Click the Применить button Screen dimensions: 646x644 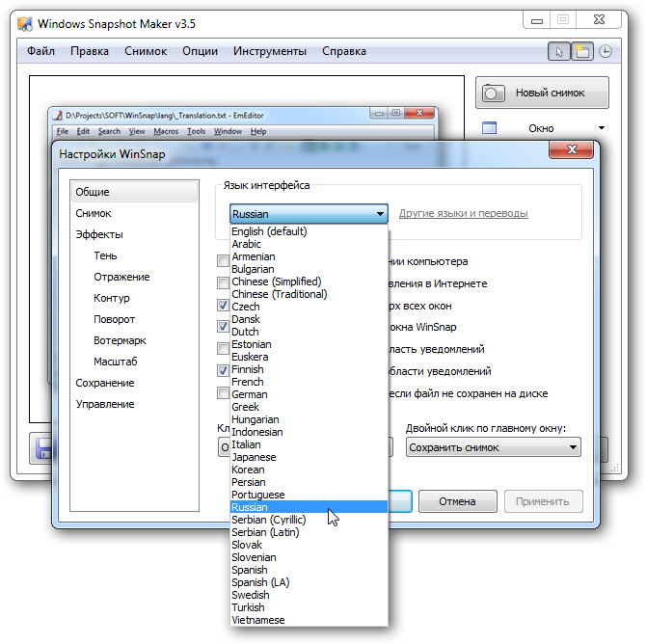coord(543,501)
